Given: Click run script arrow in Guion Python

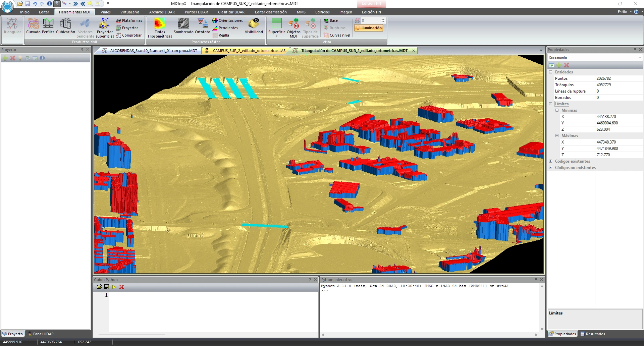Looking at the screenshot, I should click(114, 287).
